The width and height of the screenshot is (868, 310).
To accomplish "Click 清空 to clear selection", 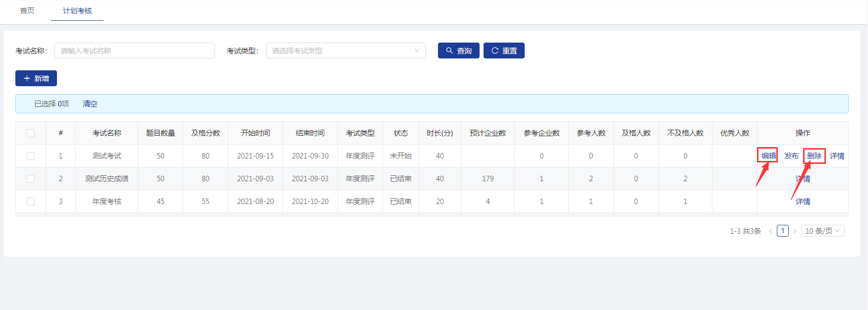I will click(x=90, y=104).
